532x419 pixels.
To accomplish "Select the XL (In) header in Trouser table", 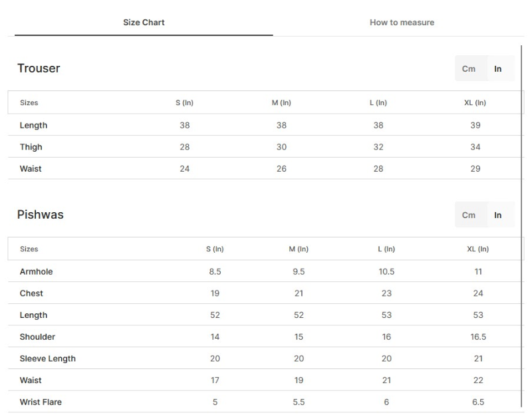I will tap(475, 103).
